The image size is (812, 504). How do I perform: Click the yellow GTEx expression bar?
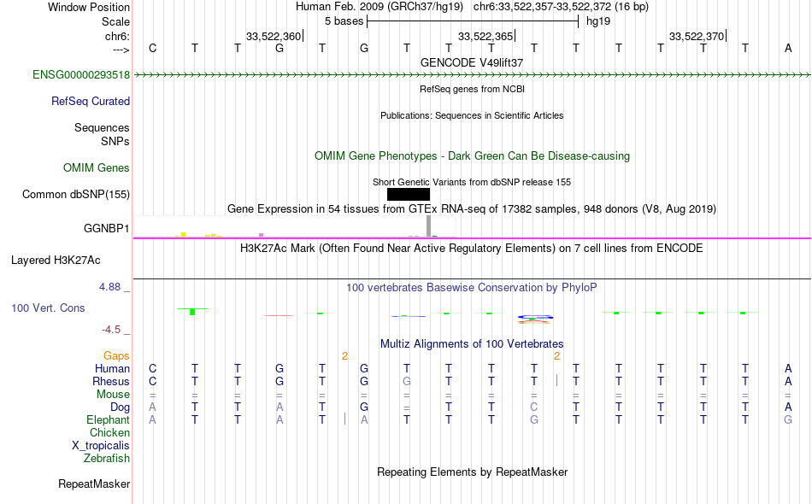(183, 235)
